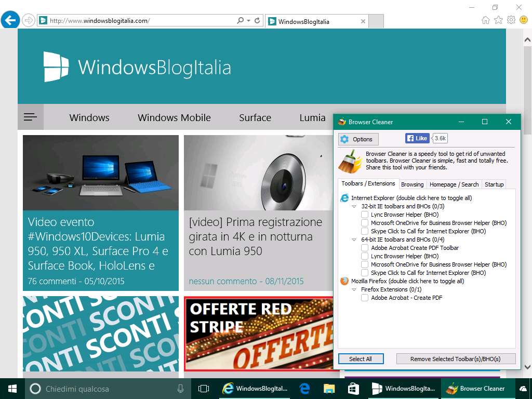Open Internet Explorer Home icon
Screen dimensions: 532x399
pos(486,20)
